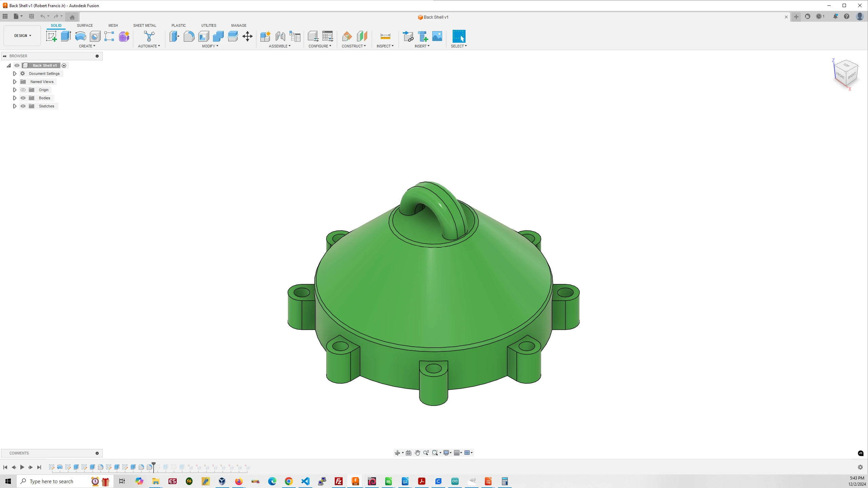The height and width of the screenshot is (488, 868).
Task: Switch to the MESH tab
Action: pos(113,25)
